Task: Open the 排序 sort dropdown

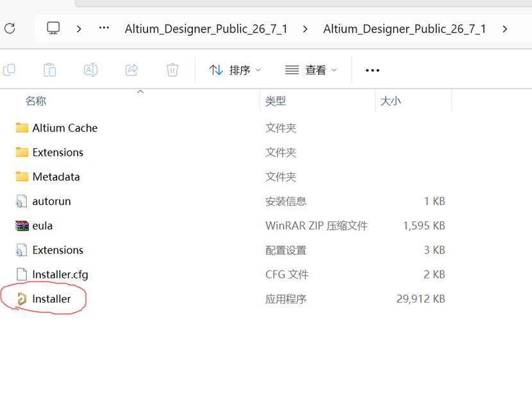Action: pos(235,71)
